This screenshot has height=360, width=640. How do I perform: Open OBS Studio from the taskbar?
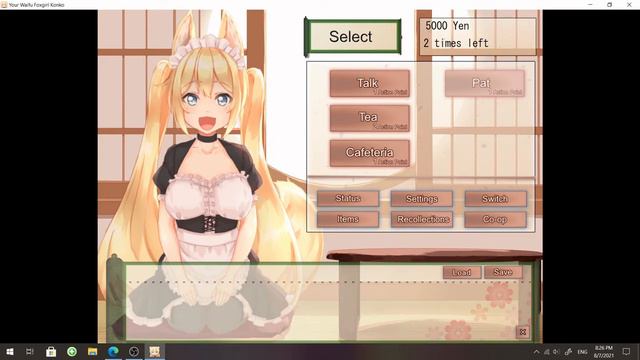(x=134, y=351)
